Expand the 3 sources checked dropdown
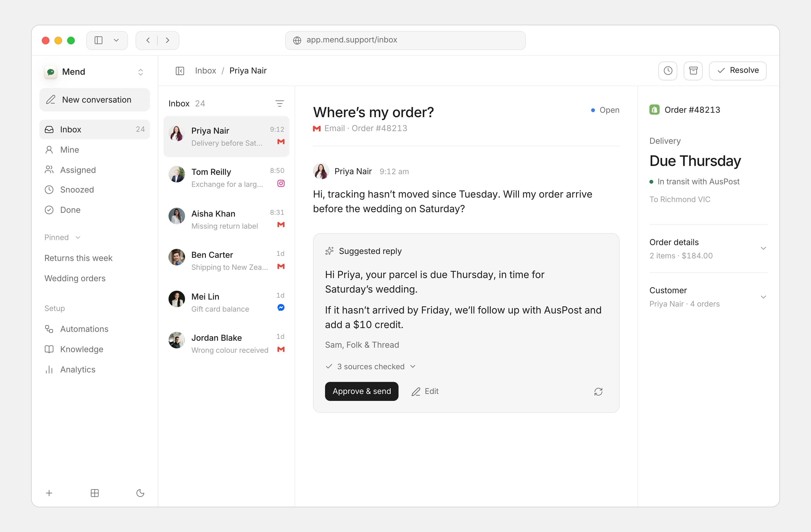Screen dimensions: 811x532 [x=371, y=366]
